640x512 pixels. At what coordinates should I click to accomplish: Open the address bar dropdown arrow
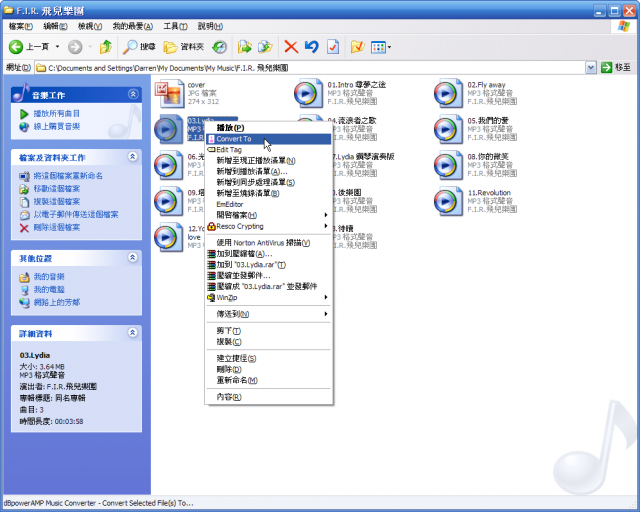pos(591,68)
